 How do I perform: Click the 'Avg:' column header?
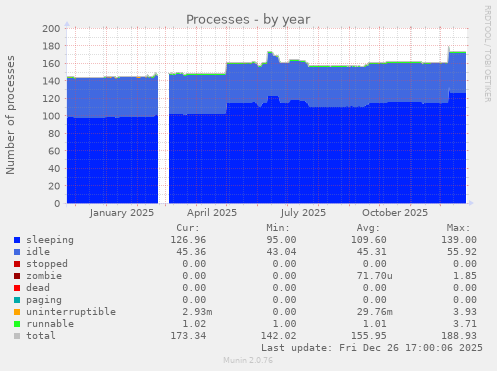pyautogui.click(x=368, y=228)
